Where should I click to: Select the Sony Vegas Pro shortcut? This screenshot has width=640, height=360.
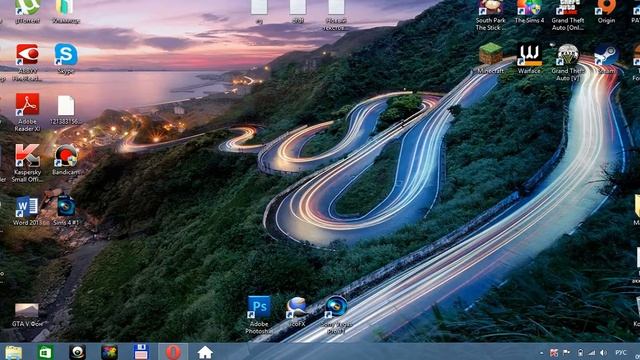coord(336,315)
